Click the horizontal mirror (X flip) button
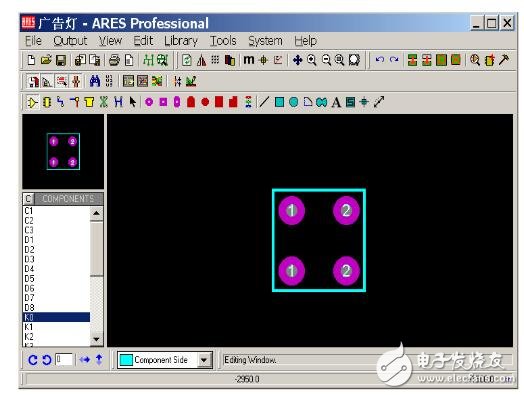524x395 pixels. pos(85,360)
